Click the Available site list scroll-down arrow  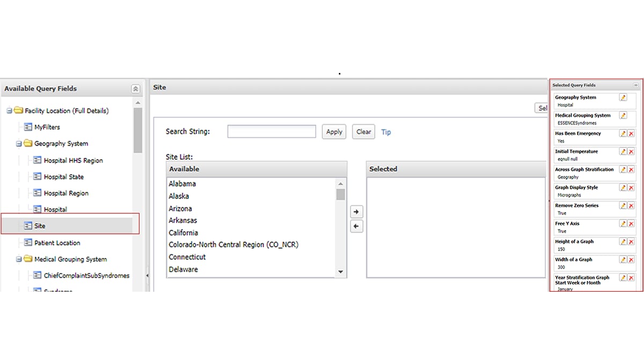click(340, 272)
